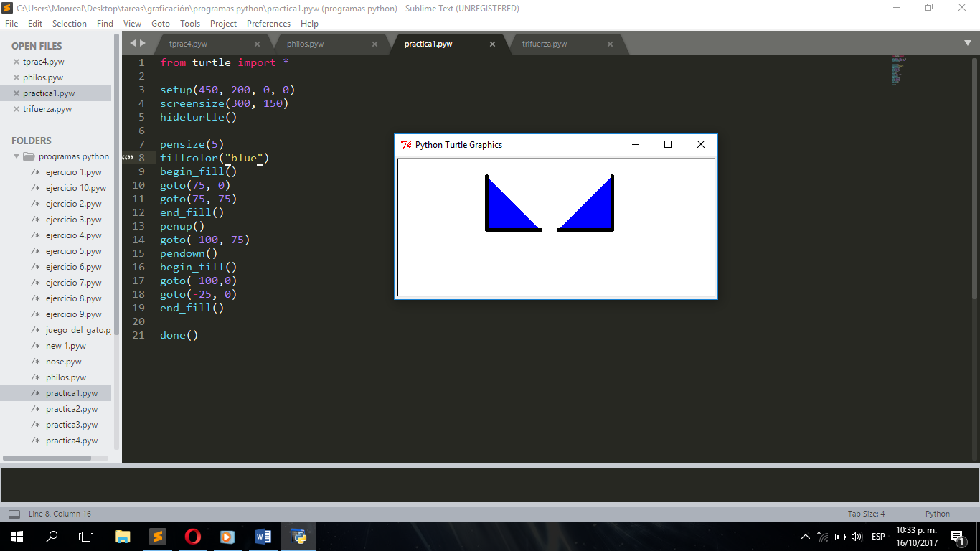Click the Windows Search icon on the taskbar

(x=50, y=536)
